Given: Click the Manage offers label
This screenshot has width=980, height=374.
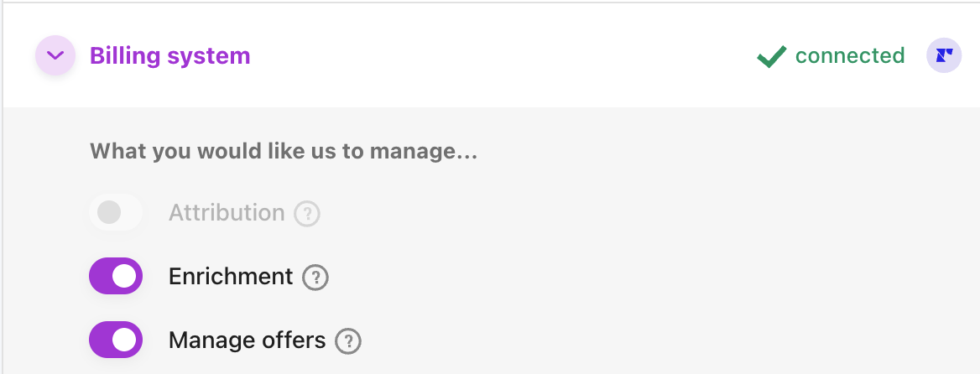Looking at the screenshot, I should click(x=247, y=340).
